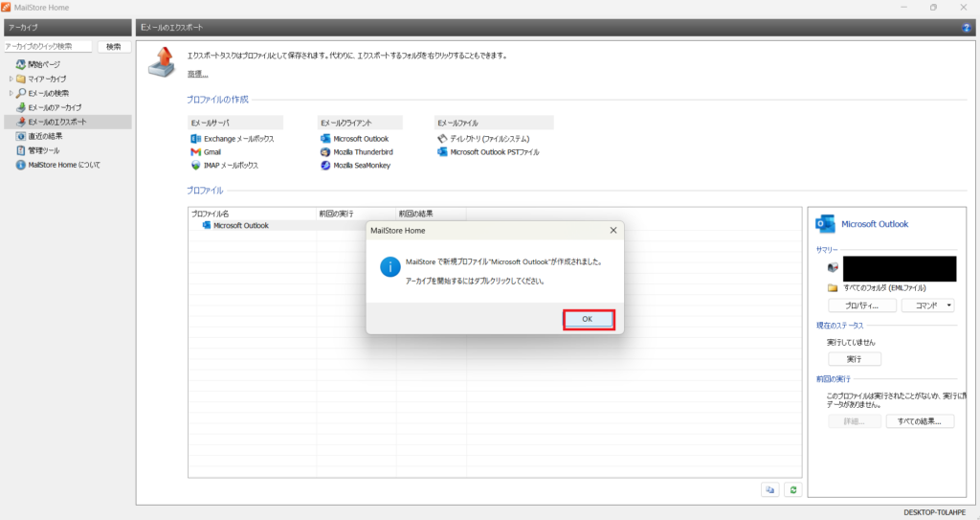Click the ディレクトリ file system icon
Viewport: 980px width, 520px height.
[x=442, y=138]
